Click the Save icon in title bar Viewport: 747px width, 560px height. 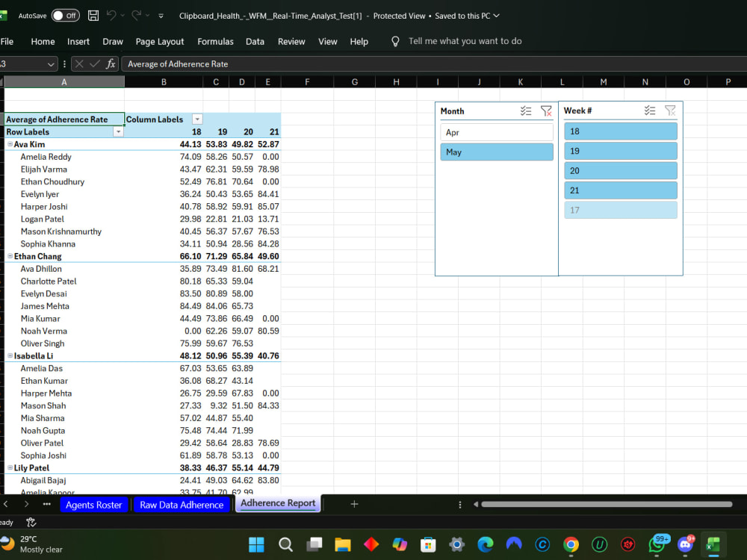[93, 16]
